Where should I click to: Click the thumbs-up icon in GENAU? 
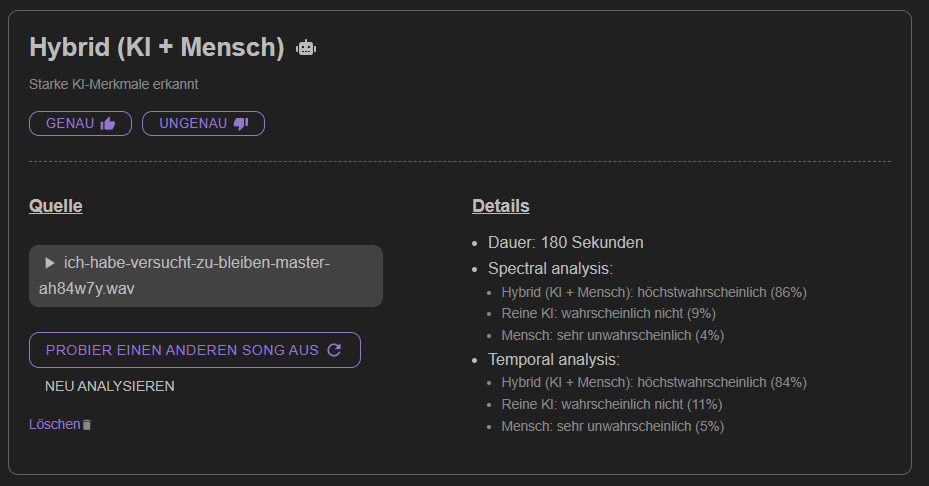(108, 123)
